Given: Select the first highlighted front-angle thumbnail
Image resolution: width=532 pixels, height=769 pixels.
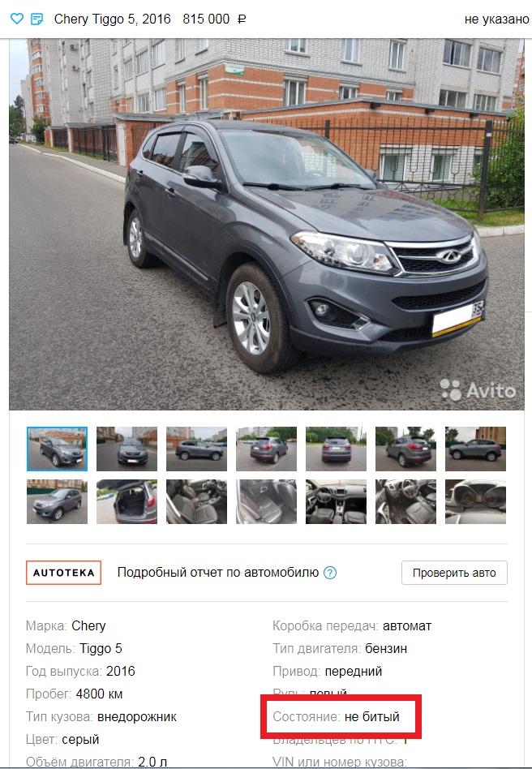Looking at the screenshot, I should [58, 449].
